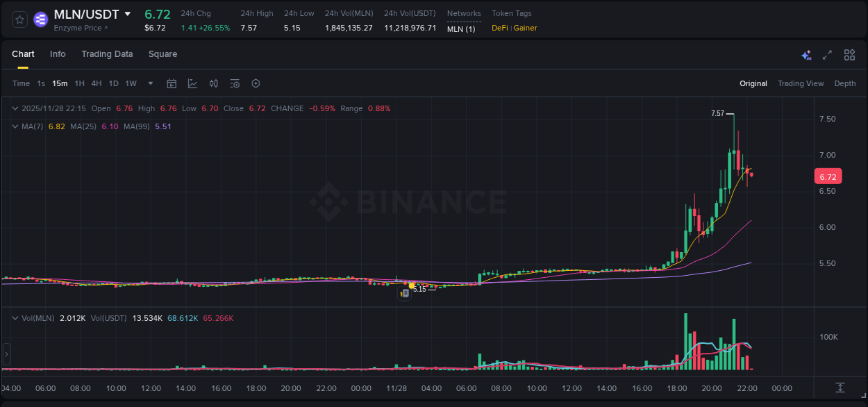Open the chart settings hexagon icon
Image resolution: width=868 pixels, height=407 pixels.
coord(256,83)
